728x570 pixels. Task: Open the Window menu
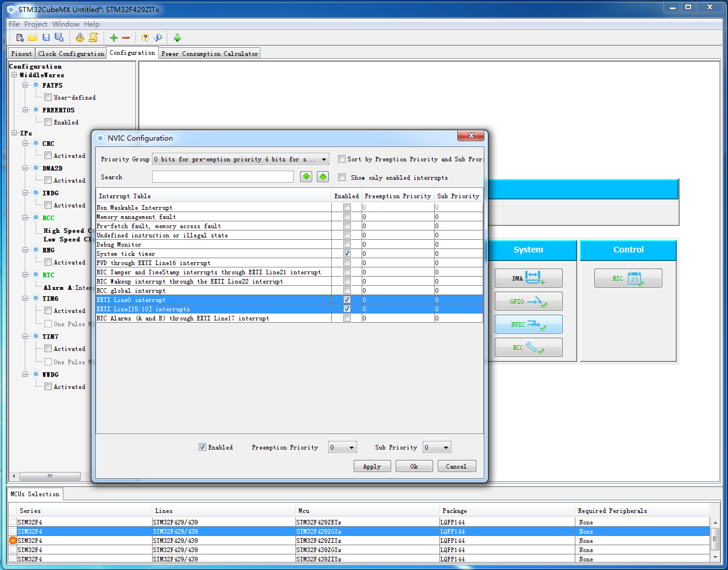66,24
